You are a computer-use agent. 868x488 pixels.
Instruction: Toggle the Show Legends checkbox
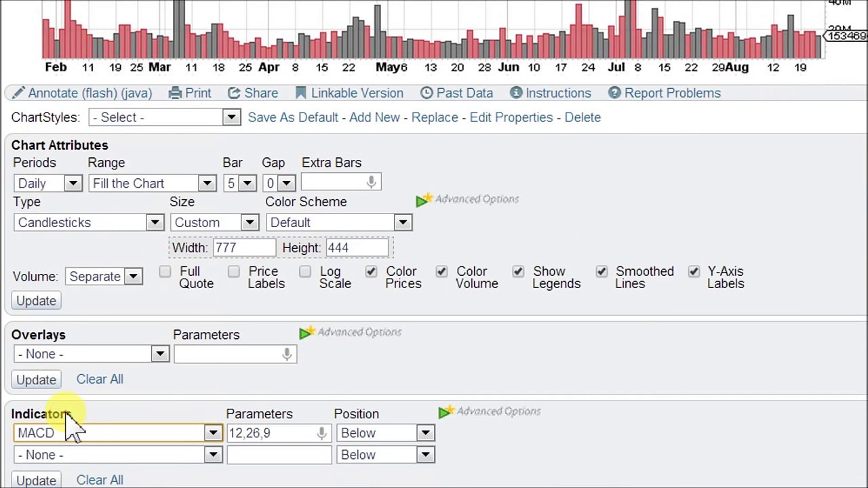(518, 272)
